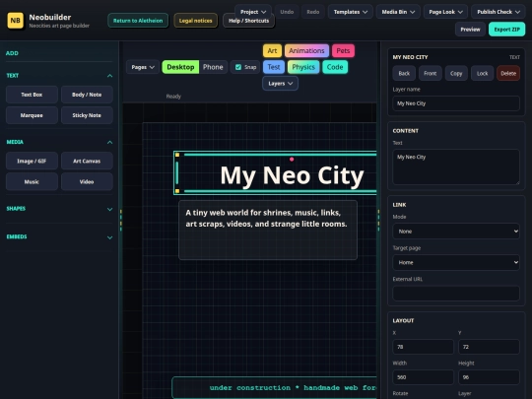This screenshot has height=399, width=532.
Task: Collapse the MEDIA section chevron
Action: coord(109,142)
